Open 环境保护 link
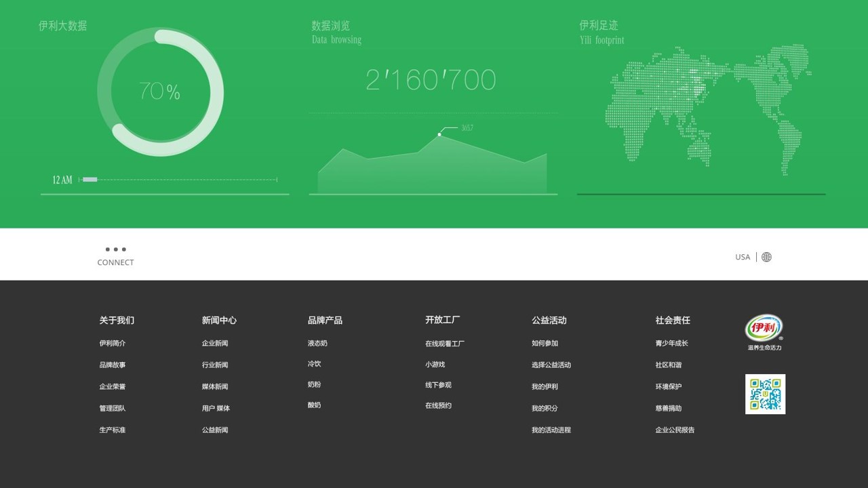 point(669,386)
